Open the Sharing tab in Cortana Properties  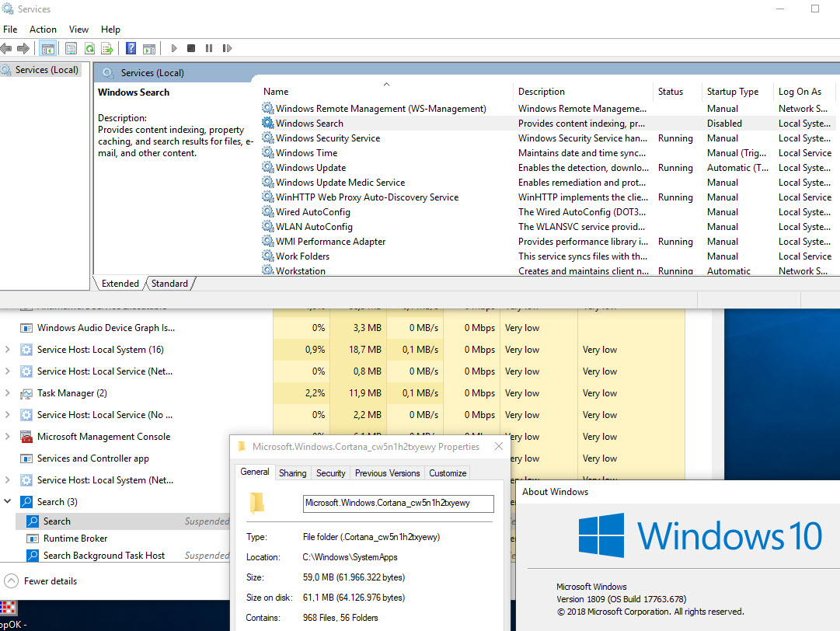[x=292, y=473]
